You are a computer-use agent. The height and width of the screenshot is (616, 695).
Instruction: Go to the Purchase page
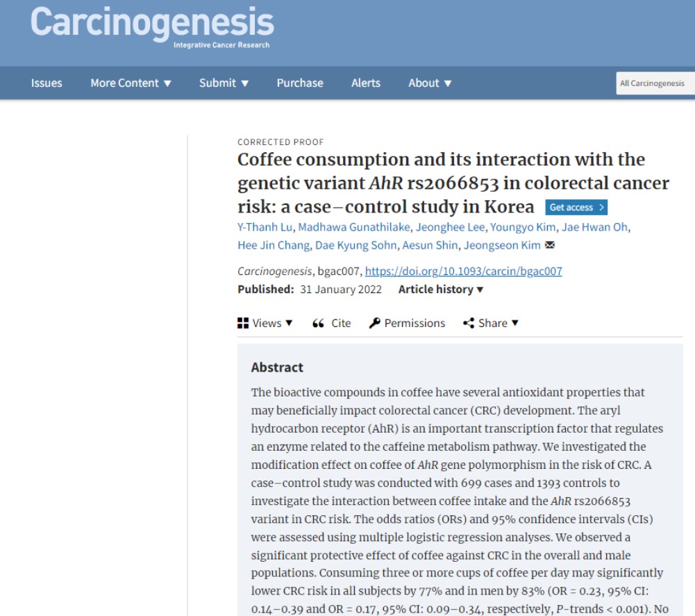pyautogui.click(x=300, y=83)
